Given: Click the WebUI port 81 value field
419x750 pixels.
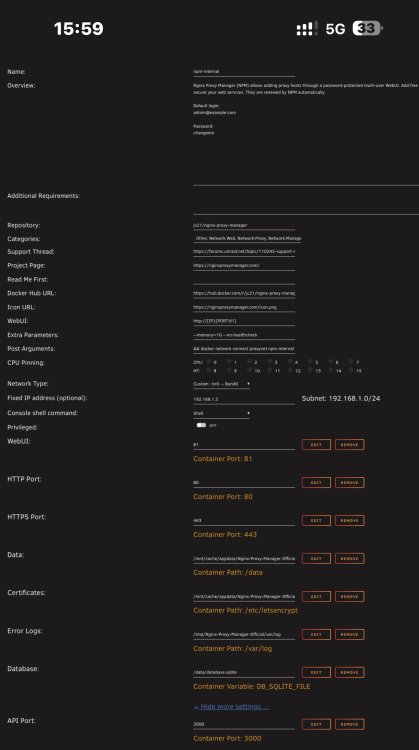Looking at the screenshot, I should click(244, 444).
